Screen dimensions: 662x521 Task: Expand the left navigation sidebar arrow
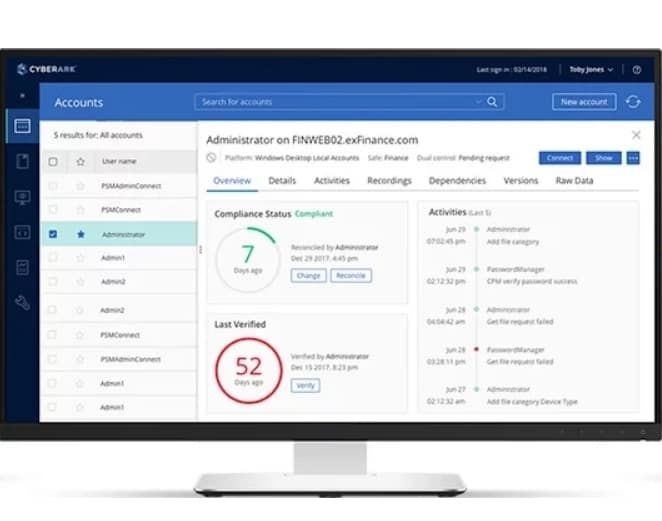point(22,96)
